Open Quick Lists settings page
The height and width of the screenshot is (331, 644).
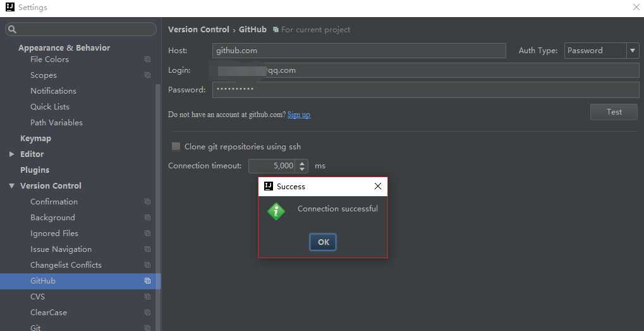coord(50,107)
